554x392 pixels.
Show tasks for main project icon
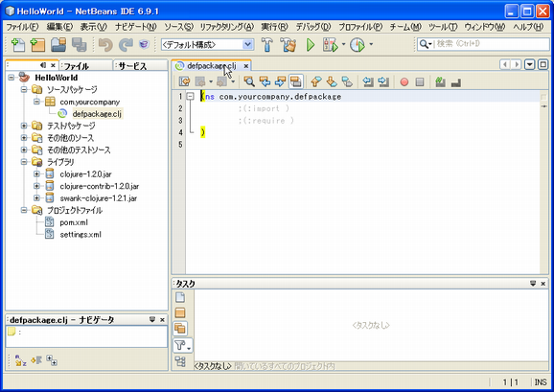(180, 312)
